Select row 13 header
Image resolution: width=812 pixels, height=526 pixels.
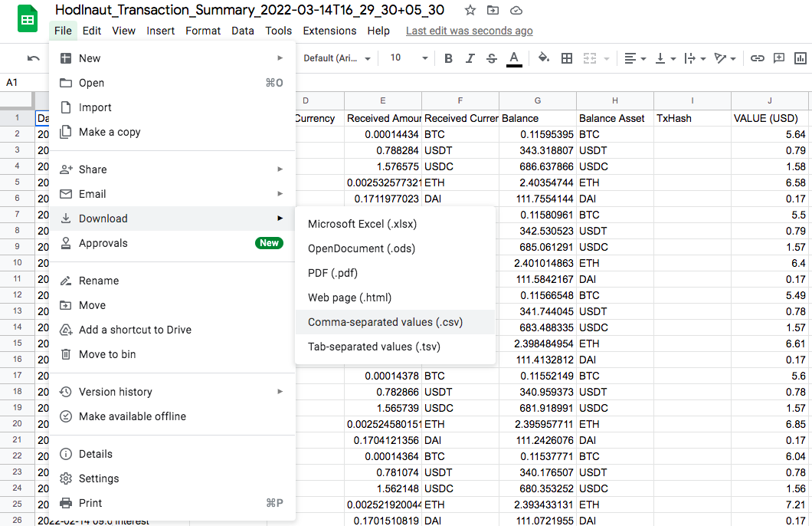17,311
